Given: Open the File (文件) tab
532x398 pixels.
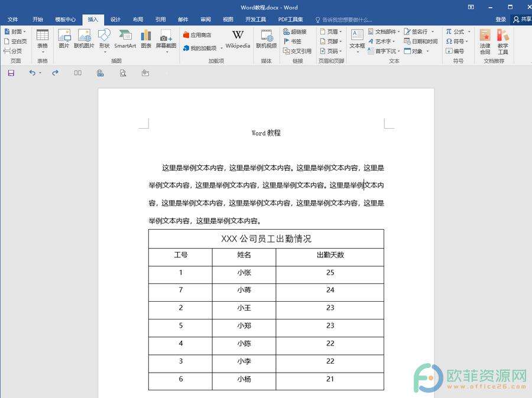Looking at the screenshot, I should pos(13,19).
